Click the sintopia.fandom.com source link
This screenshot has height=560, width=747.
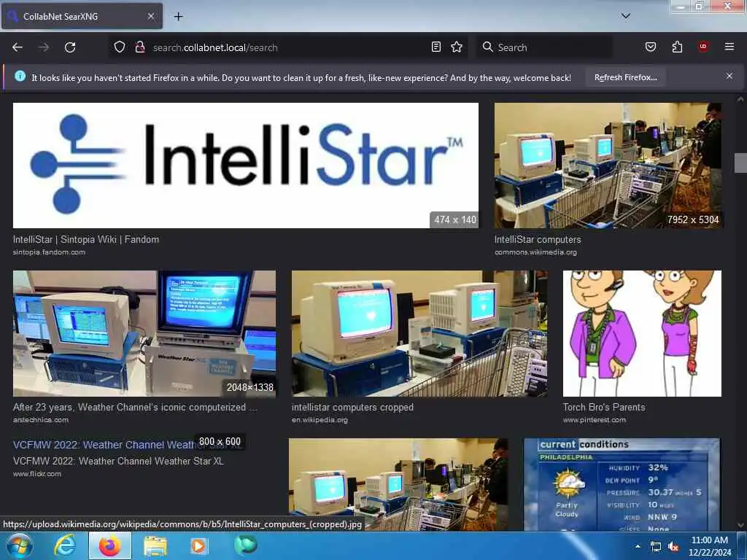tap(49, 252)
